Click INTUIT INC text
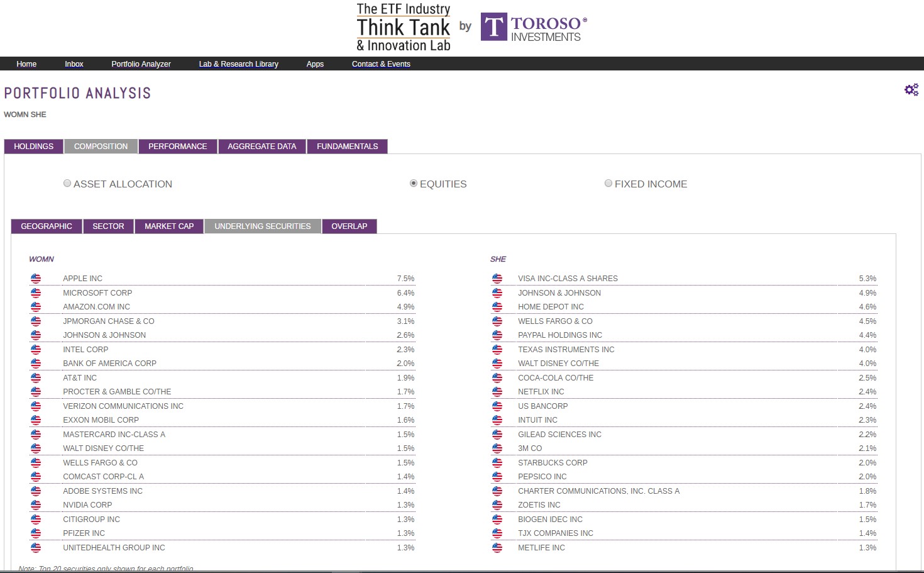The image size is (924, 573). (x=538, y=420)
